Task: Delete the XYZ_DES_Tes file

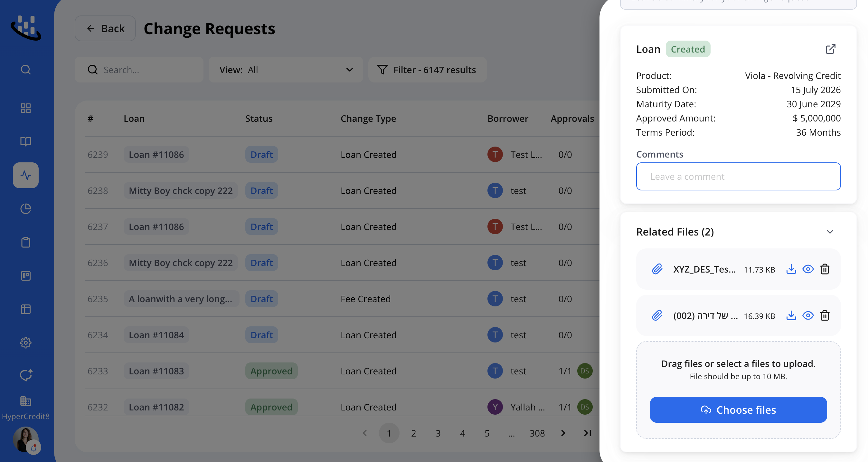Action: (x=825, y=269)
